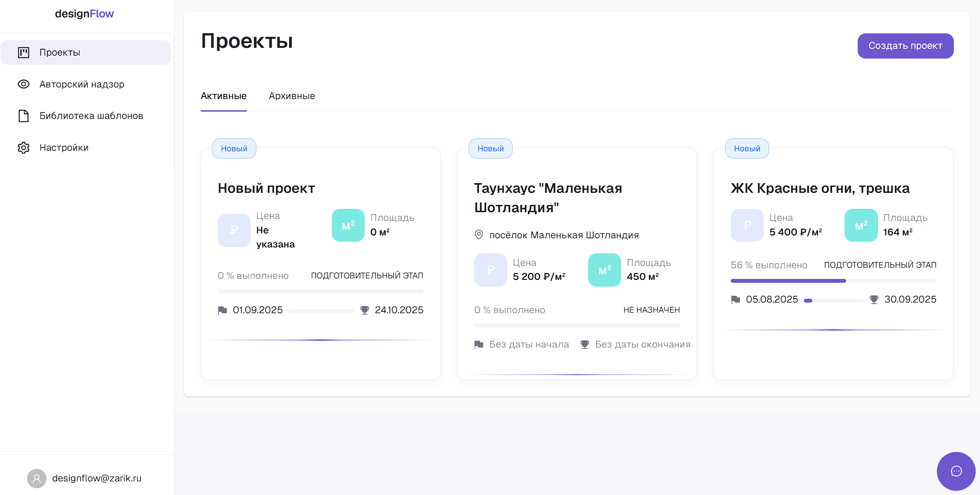This screenshot has width=980, height=495.
Task: Click the gear icon for Настройки
Action: 24,148
